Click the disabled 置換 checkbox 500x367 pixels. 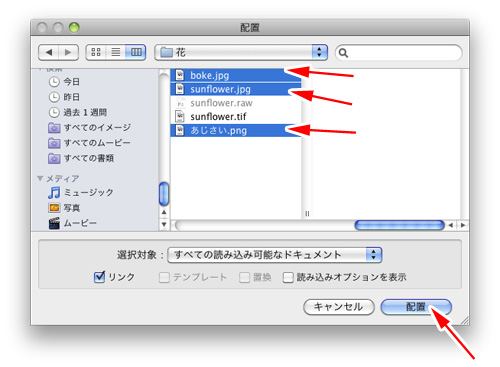[244, 277]
